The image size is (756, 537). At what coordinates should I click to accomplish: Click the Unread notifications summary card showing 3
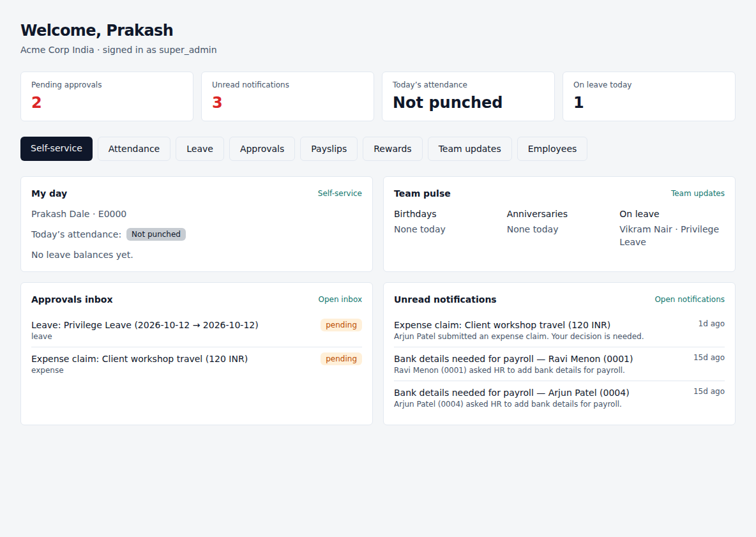pyautogui.click(x=287, y=96)
